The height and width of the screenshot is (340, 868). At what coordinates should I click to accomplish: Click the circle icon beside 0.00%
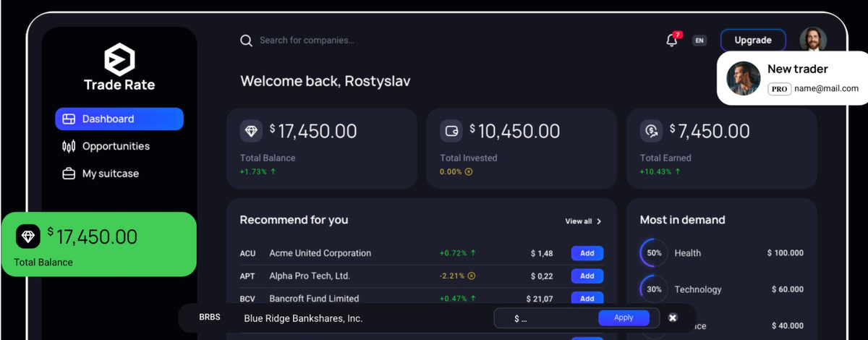pyautogui.click(x=469, y=172)
